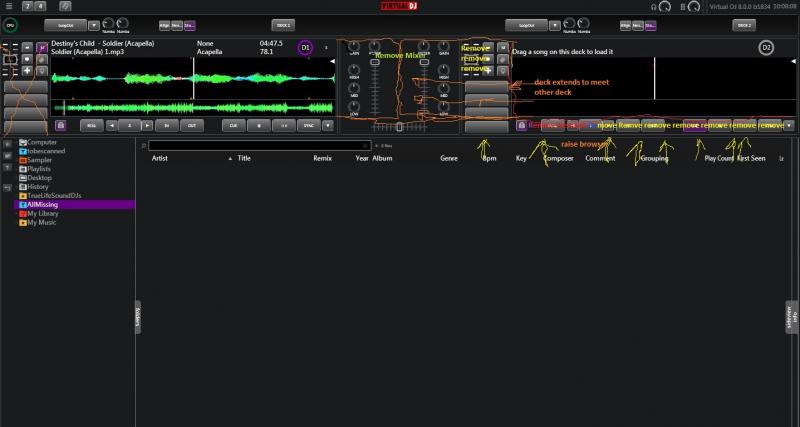Open the Playlists folder in tree
The image size is (800, 427).
pos(35,169)
